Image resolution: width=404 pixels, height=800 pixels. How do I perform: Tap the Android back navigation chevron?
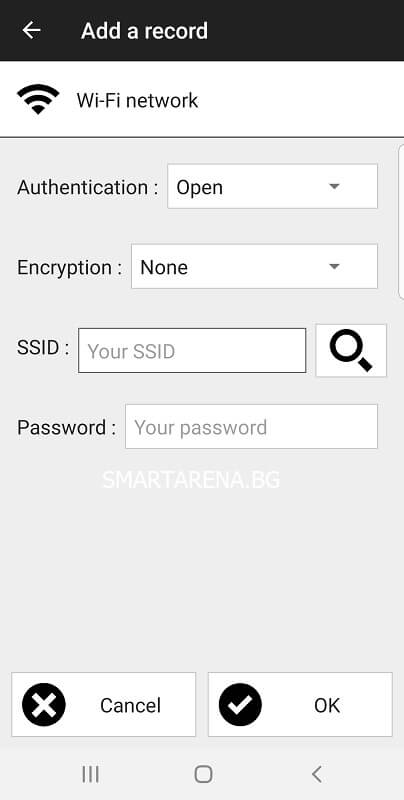pyautogui.click(x=317, y=774)
